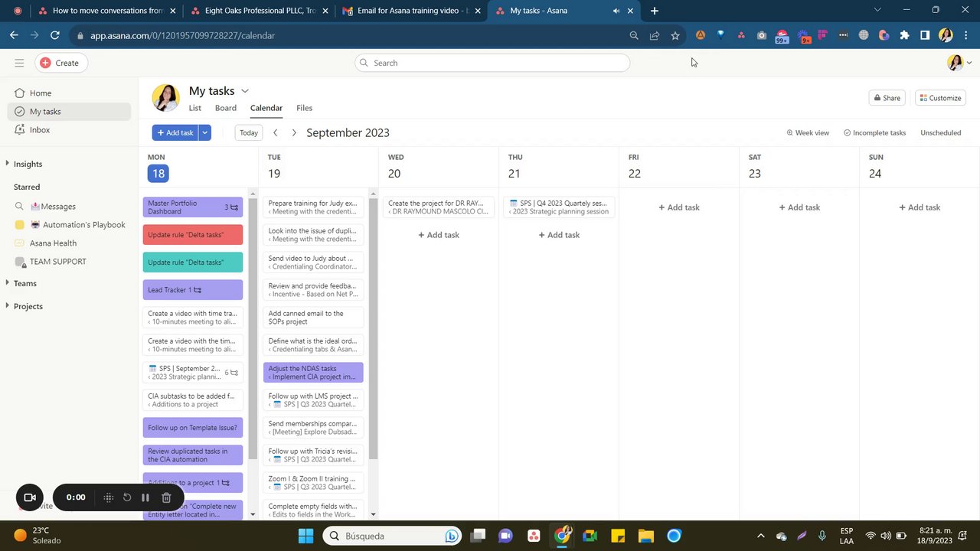Open the Master Portfolio Dashboard task
The height and width of the screenshot is (551, 980).
[193, 207]
